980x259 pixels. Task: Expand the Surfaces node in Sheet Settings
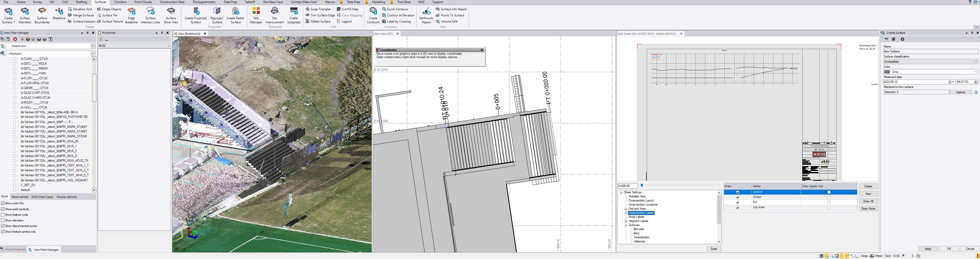click(x=626, y=225)
